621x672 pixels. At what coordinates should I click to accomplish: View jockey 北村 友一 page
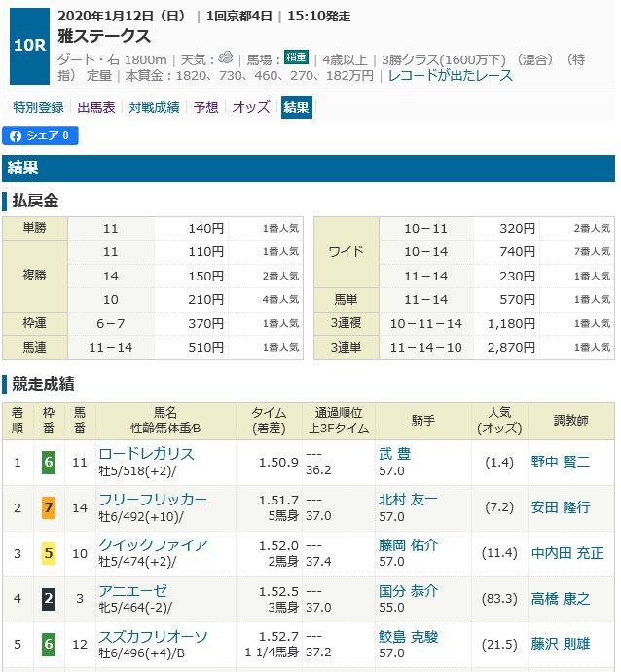click(x=408, y=500)
